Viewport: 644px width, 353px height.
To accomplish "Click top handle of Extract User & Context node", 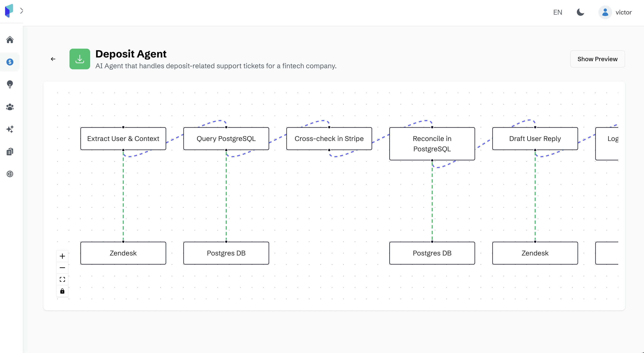I will [x=123, y=127].
